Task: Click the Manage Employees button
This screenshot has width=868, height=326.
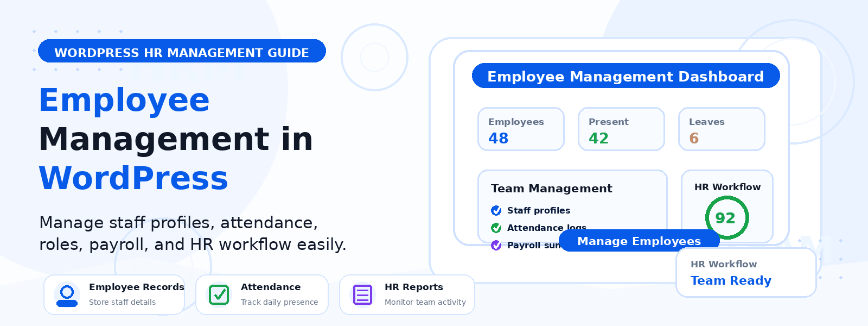Action: 639,241
